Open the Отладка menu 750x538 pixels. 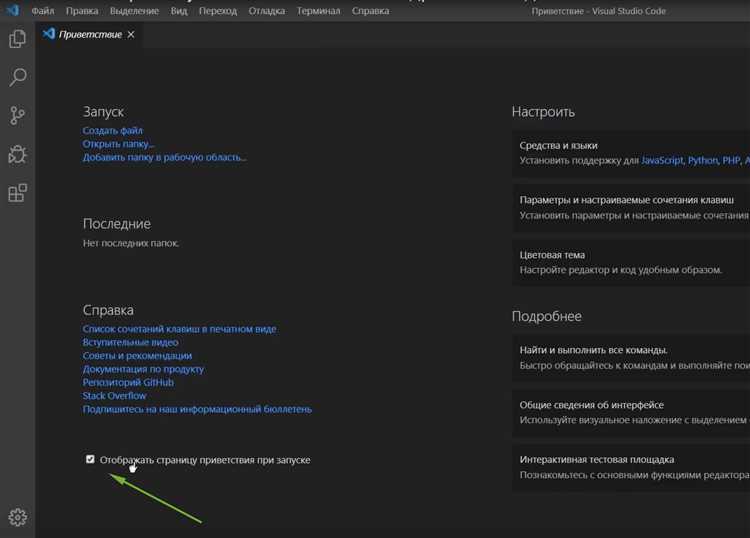point(266,11)
